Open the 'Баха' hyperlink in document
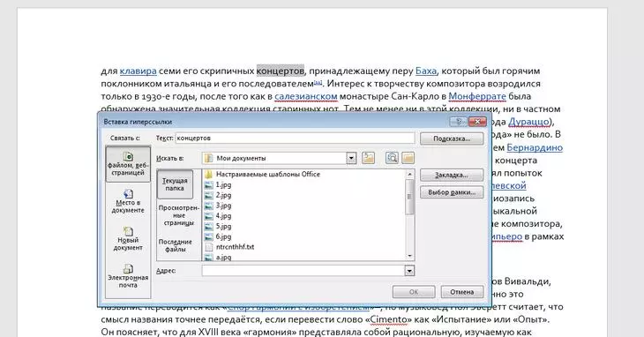The image size is (644, 337). (x=426, y=71)
